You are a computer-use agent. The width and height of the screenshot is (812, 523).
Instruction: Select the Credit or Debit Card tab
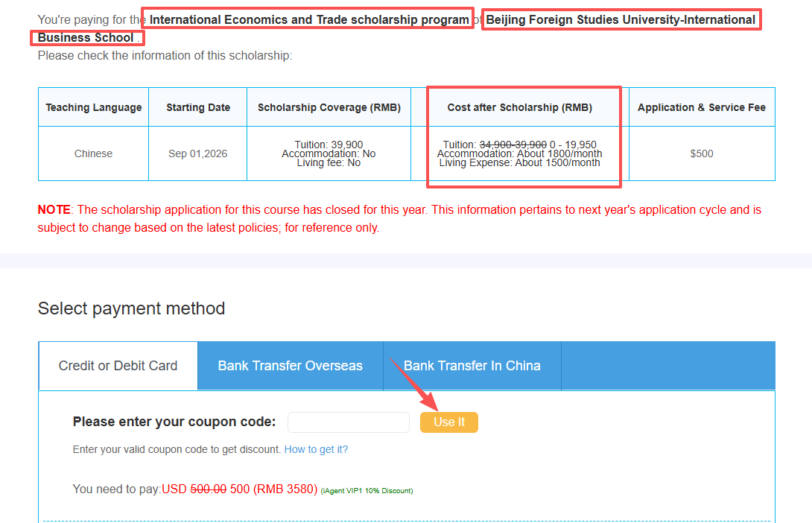118,366
